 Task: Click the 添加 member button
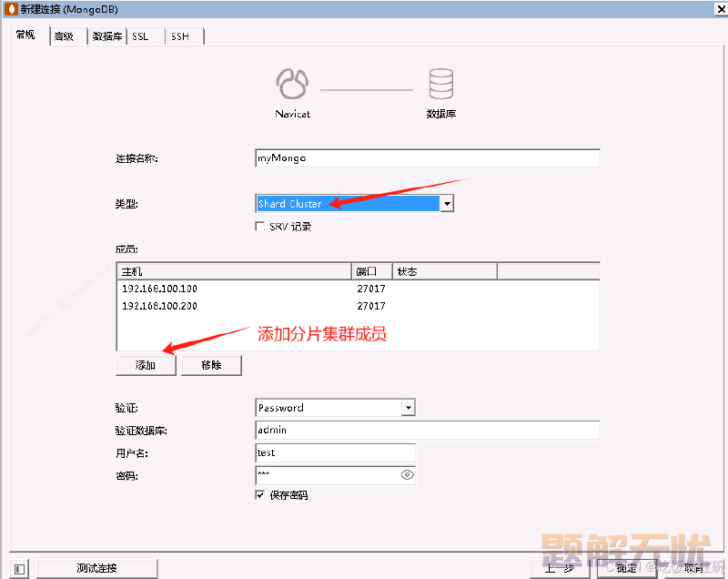tap(146, 365)
